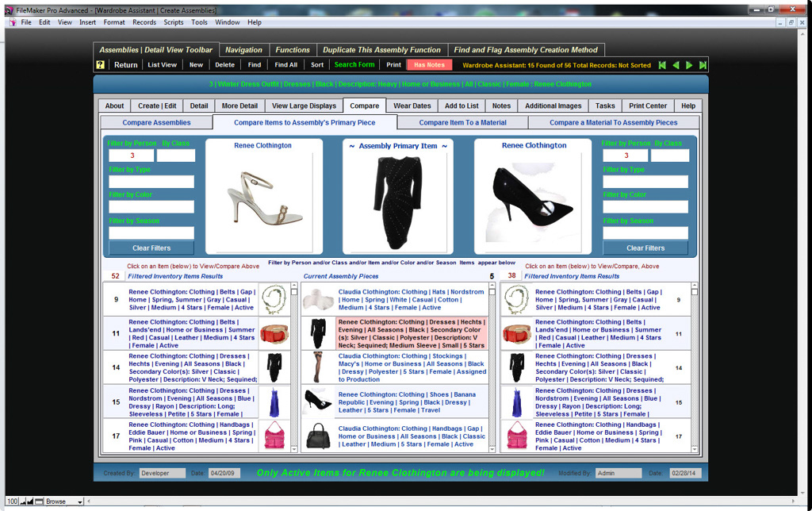Switch to List View

162,65
